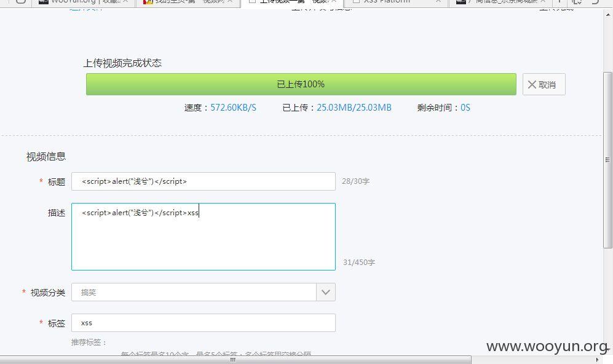Select the uploaded amount 25.03MB/25.03MB
613x364 pixels.
pos(354,108)
